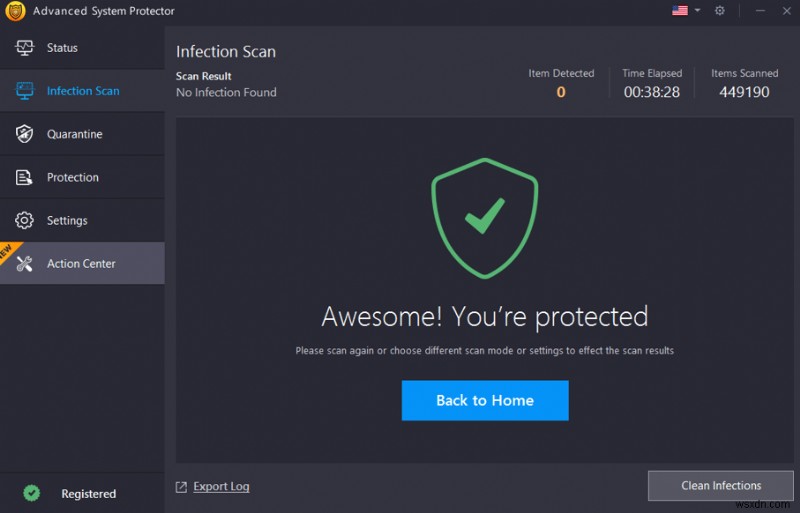Expand the language dropdown arrow
Viewport: 800px width, 513px height.
(697, 10)
